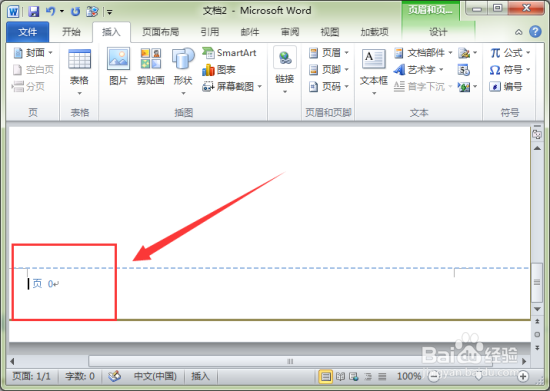The image size is (550, 391).
Task: Open the 文本框 text box gallery
Action: pyautogui.click(x=374, y=72)
